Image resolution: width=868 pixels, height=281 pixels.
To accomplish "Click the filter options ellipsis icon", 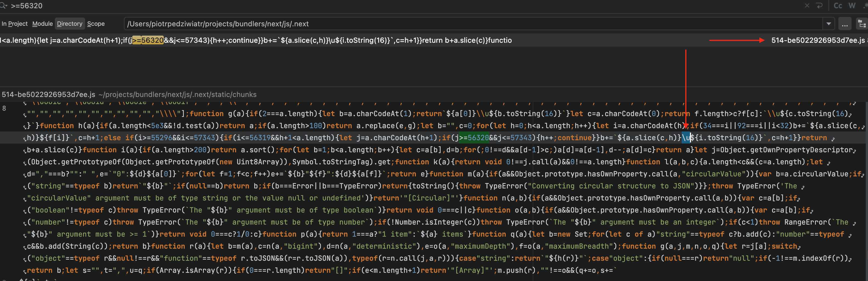I will 845,24.
